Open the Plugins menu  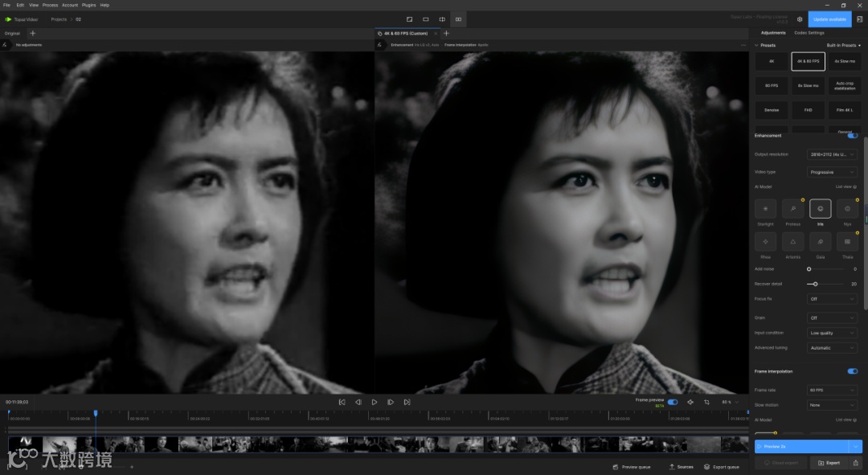point(88,5)
